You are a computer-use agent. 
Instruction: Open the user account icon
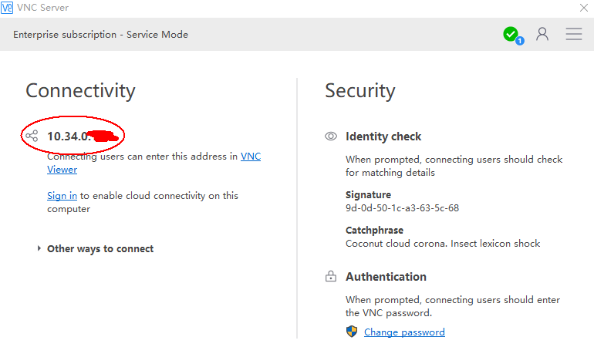[542, 34]
